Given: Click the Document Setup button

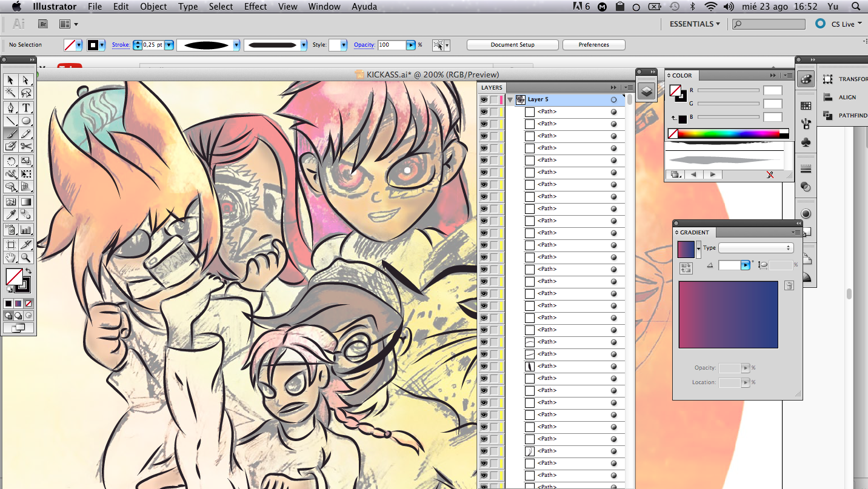Looking at the screenshot, I should tap(513, 45).
